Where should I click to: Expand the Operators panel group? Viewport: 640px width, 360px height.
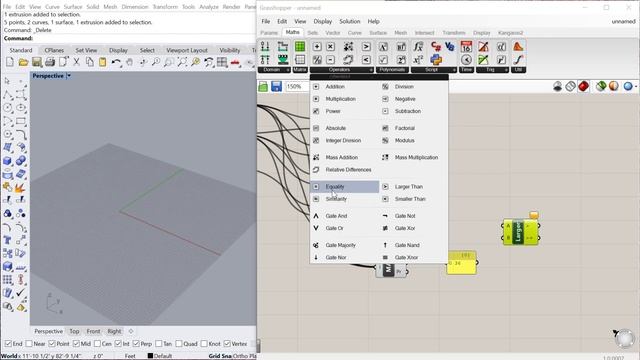coord(342,70)
